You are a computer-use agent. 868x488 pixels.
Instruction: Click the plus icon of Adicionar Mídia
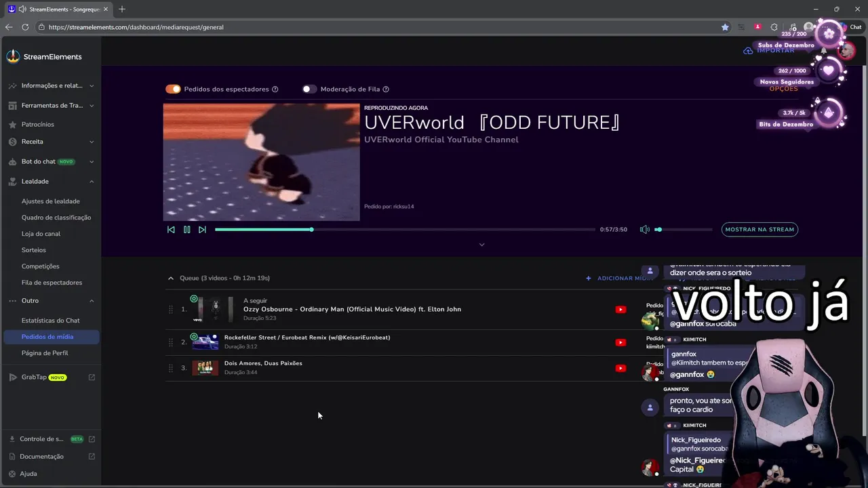click(x=589, y=279)
